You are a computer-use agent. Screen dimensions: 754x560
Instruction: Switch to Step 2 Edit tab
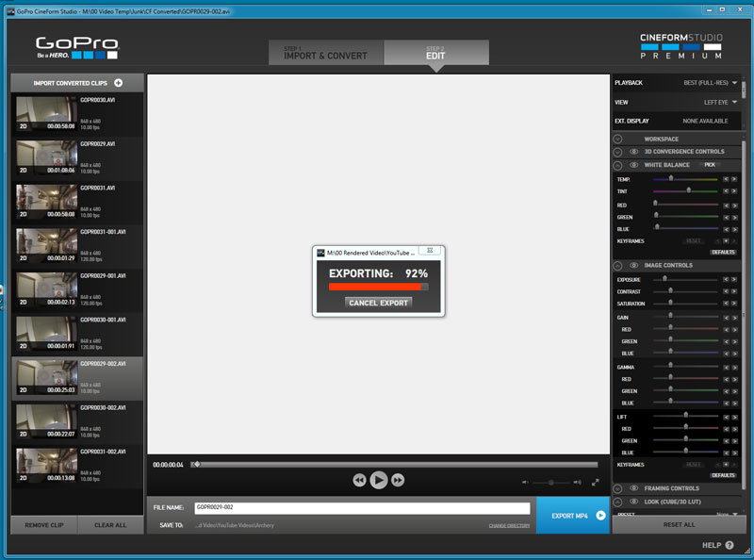[x=436, y=53]
